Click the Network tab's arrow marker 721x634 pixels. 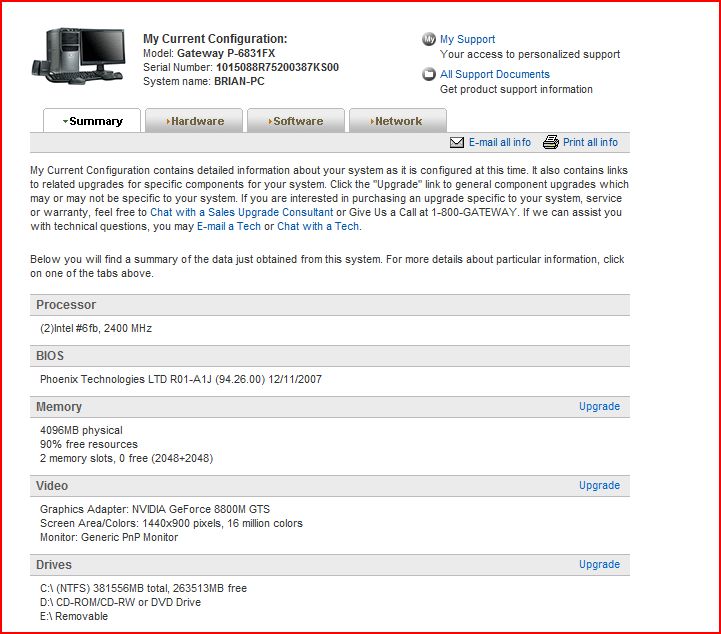(x=372, y=121)
